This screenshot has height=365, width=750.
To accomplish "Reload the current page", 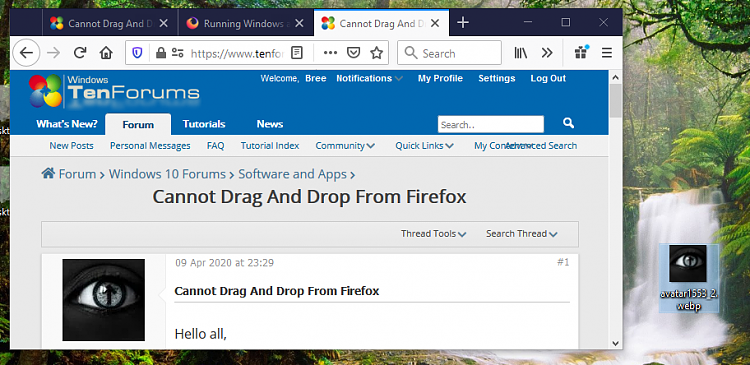I will point(80,53).
